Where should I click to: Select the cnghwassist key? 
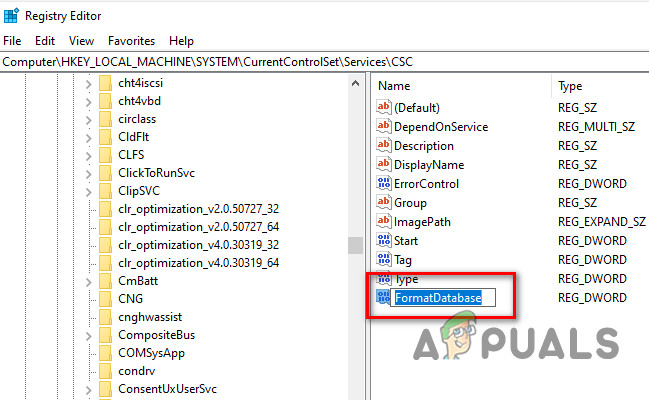click(x=150, y=317)
